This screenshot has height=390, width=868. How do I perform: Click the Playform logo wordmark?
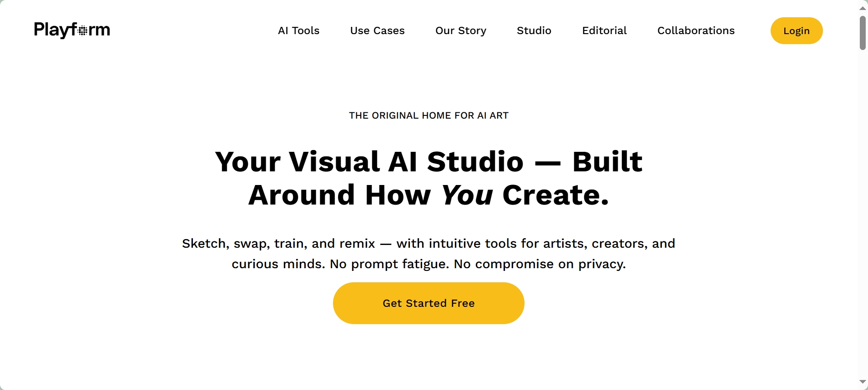pos(71,30)
